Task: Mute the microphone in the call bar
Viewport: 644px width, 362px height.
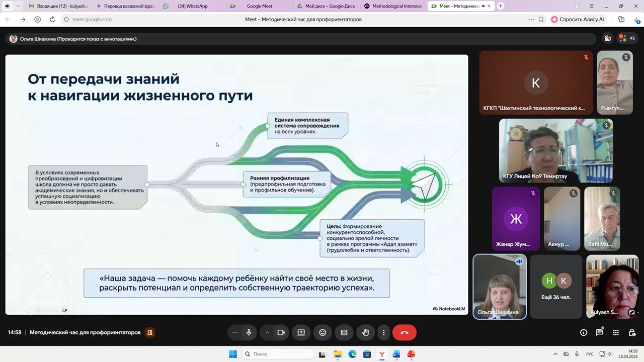Action: point(249,332)
